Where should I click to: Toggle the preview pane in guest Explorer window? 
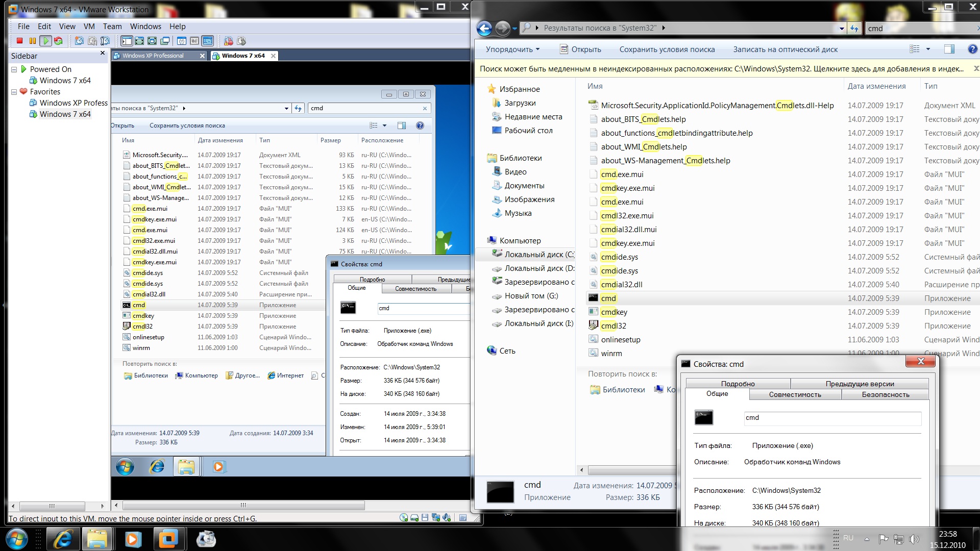click(x=402, y=126)
